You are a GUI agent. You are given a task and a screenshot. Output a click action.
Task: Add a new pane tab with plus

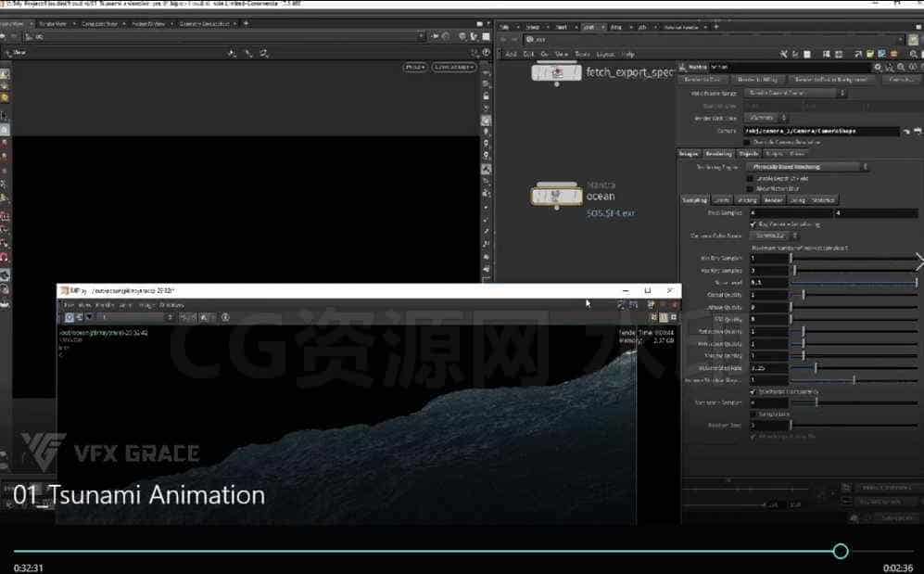click(x=246, y=23)
